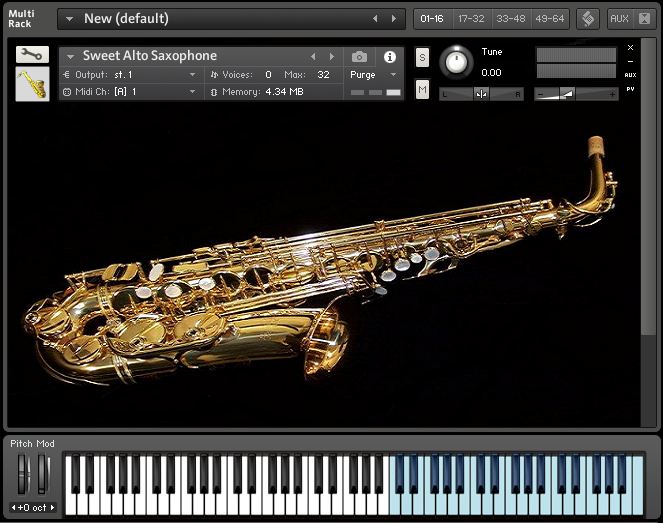Shift keyboard octave up with right arrow

[52, 507]
